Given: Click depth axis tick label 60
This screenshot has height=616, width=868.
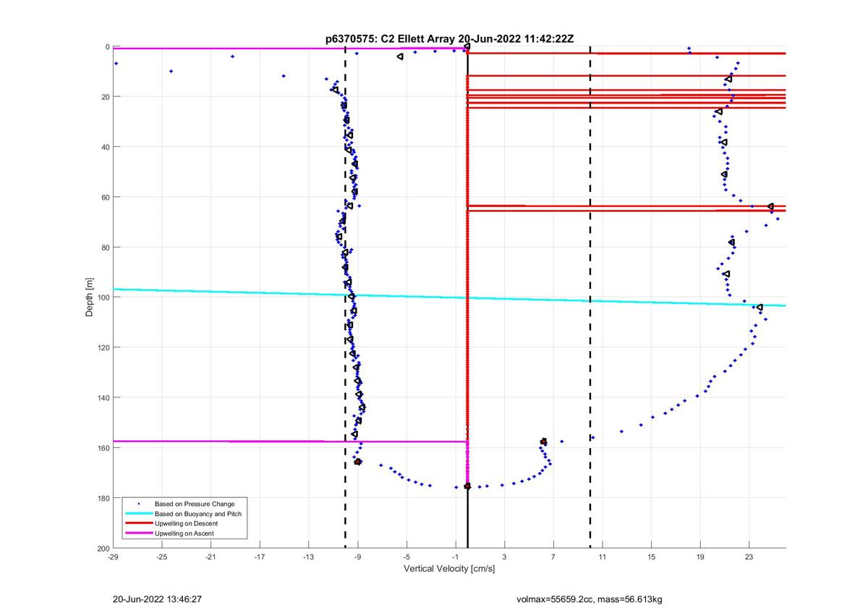Looking at the screenshot, I should (x=106, y=197).
